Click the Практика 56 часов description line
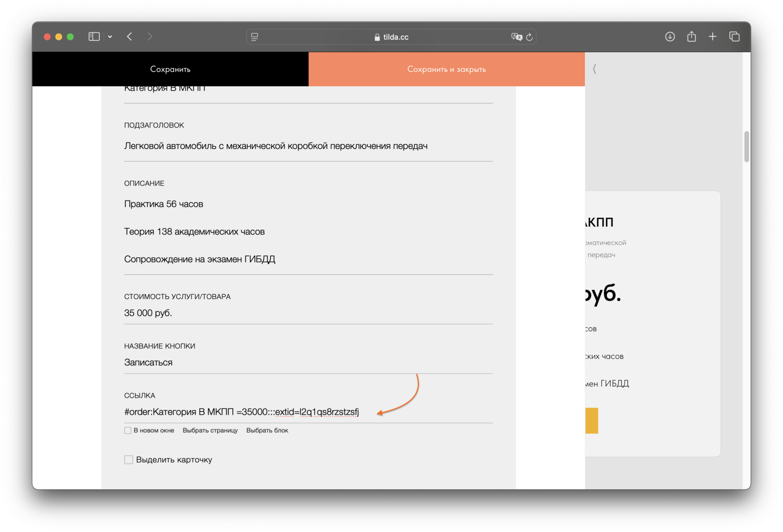The height and width of the screenshot is (532, 783). pos(164,204)
